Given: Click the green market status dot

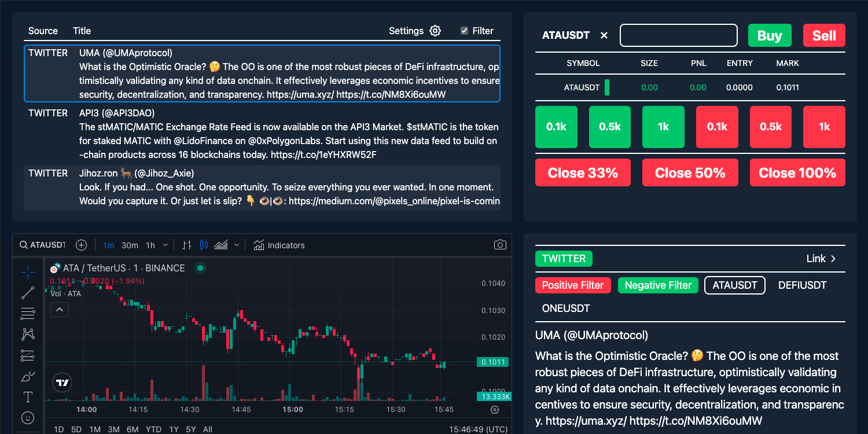Looking at the screenshot, I should point(200,268).
